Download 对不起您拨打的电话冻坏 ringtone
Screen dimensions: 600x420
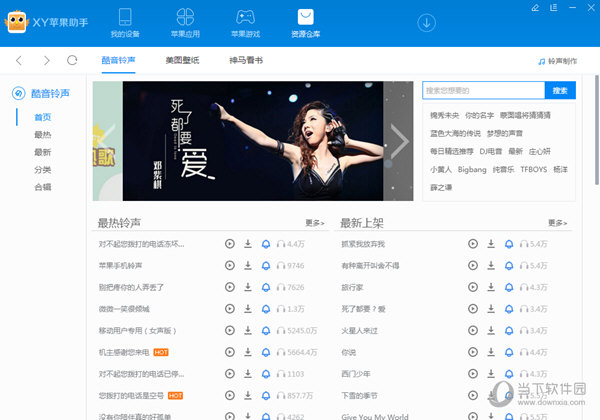pos(248,244)
